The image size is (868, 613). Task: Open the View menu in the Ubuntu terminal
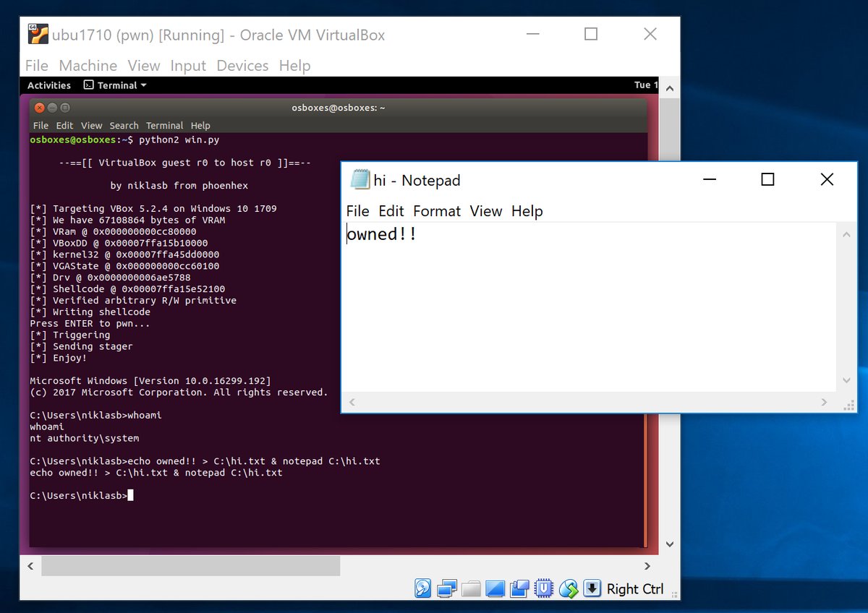coord(91,126)
